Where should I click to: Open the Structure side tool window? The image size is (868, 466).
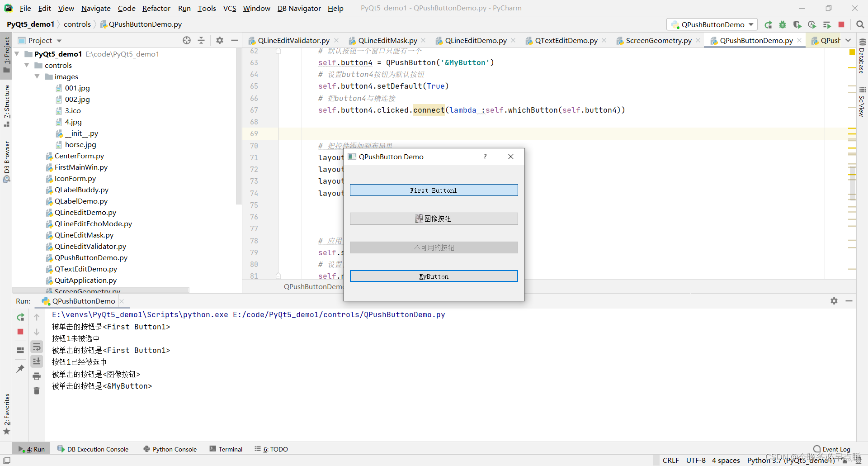click(7, 105)
